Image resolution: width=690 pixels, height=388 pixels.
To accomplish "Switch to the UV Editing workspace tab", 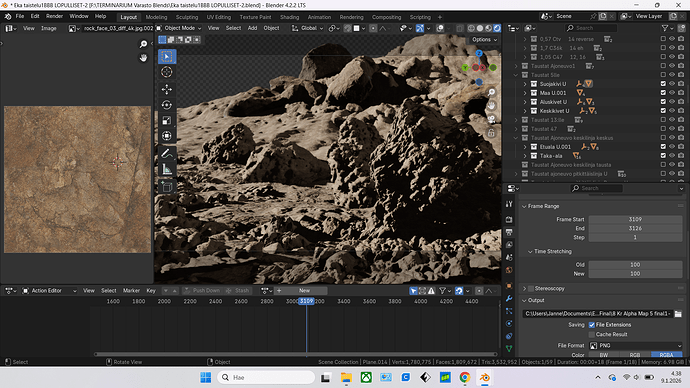I will pos(219,17).
